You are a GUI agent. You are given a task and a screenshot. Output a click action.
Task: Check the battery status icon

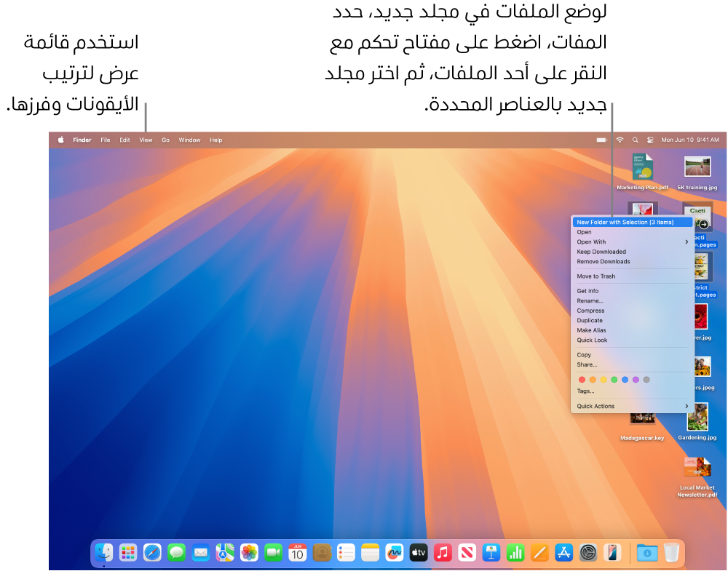click(602, 140)
